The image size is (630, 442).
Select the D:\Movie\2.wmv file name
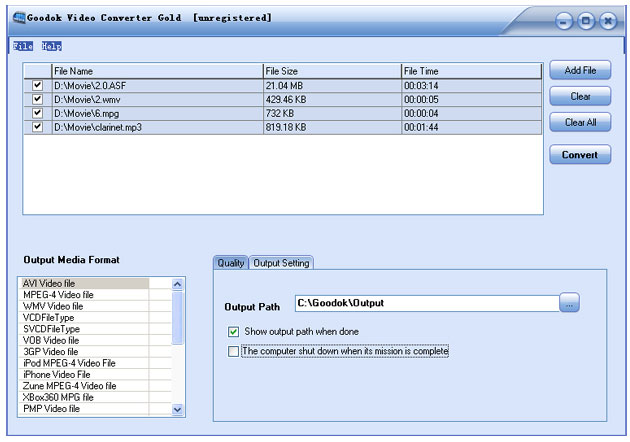coord(158,99)
